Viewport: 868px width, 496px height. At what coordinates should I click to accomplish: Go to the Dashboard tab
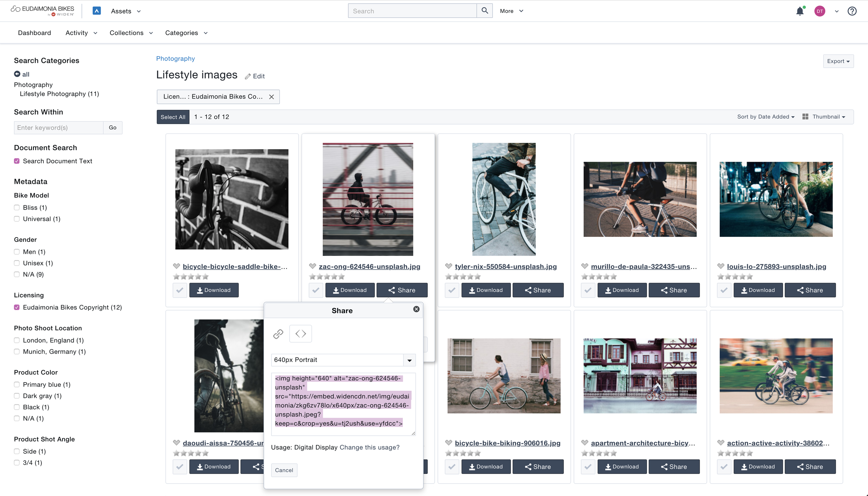click(34, 33)
